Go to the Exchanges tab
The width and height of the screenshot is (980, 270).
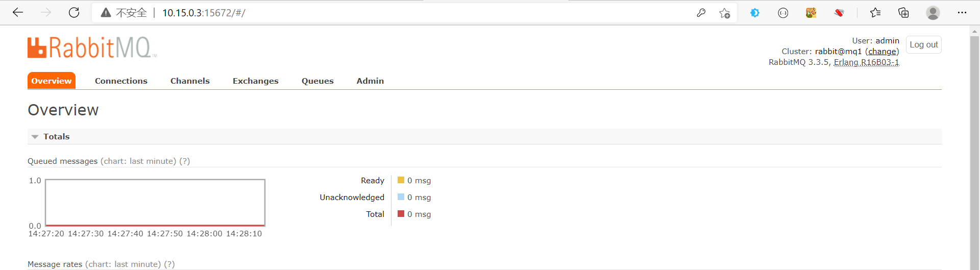tap(256, 81)
